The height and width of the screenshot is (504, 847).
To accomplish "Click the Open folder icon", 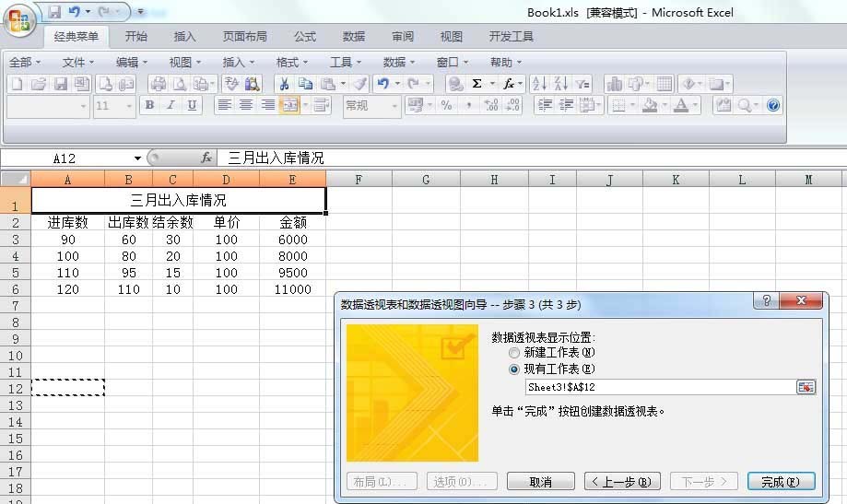I will pos(39,84).
